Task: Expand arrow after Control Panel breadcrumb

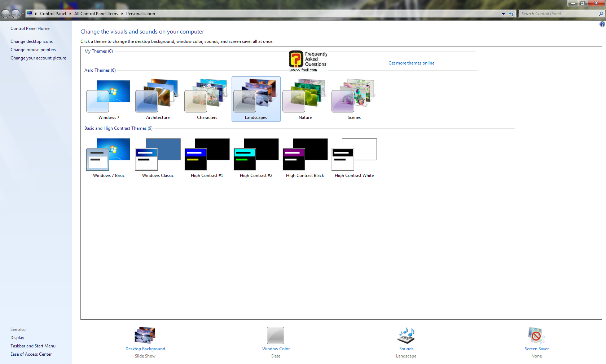Action: (x=70, y=14)
